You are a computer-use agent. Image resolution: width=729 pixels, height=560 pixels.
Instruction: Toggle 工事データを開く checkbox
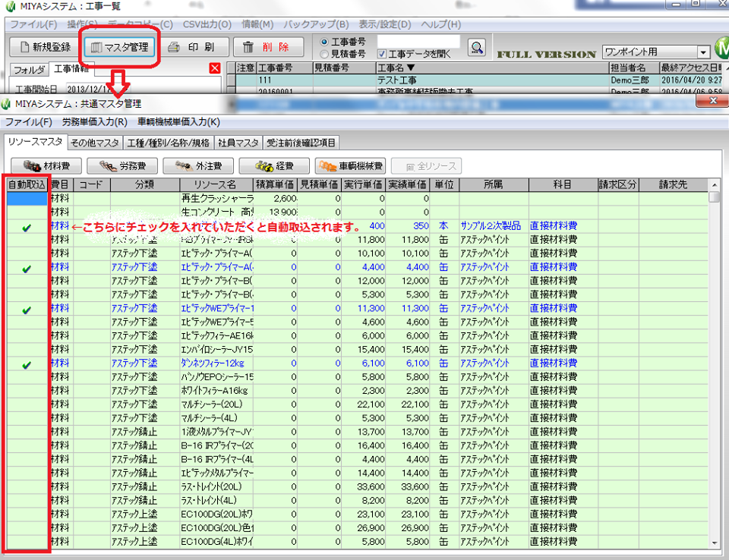382,54
